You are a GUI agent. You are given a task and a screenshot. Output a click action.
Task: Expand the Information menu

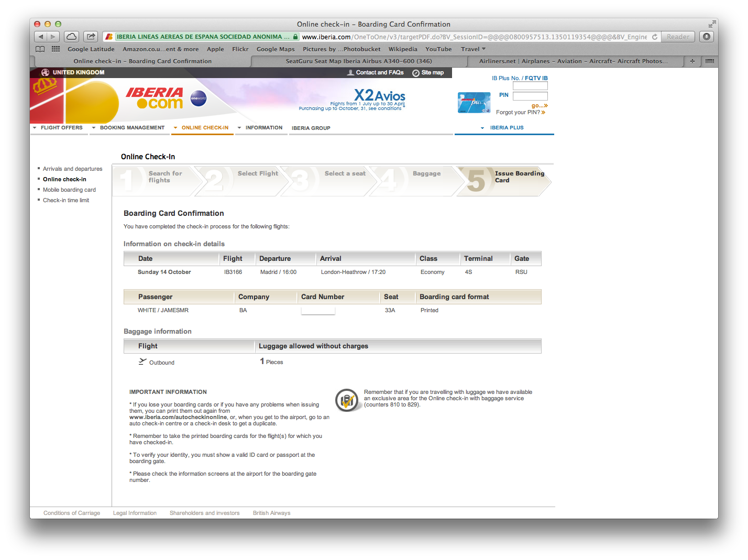[x=260, y=128]
